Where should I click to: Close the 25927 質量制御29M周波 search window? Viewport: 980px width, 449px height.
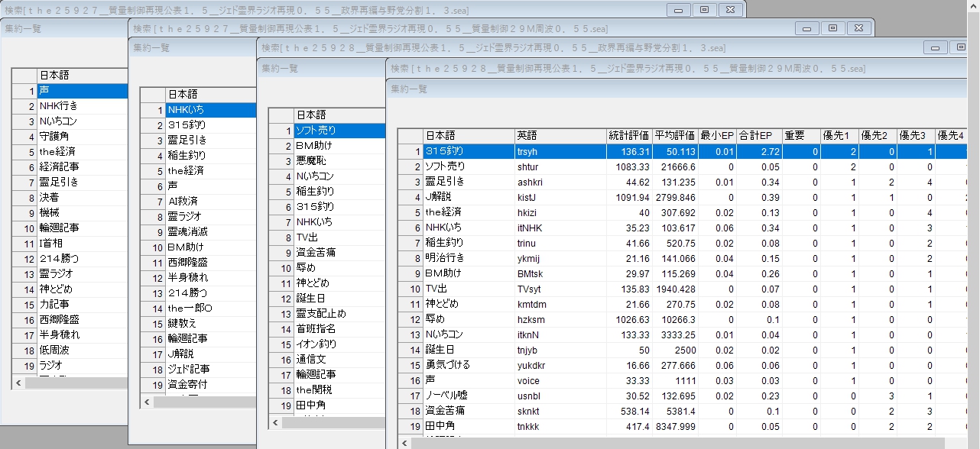point(859,28)
